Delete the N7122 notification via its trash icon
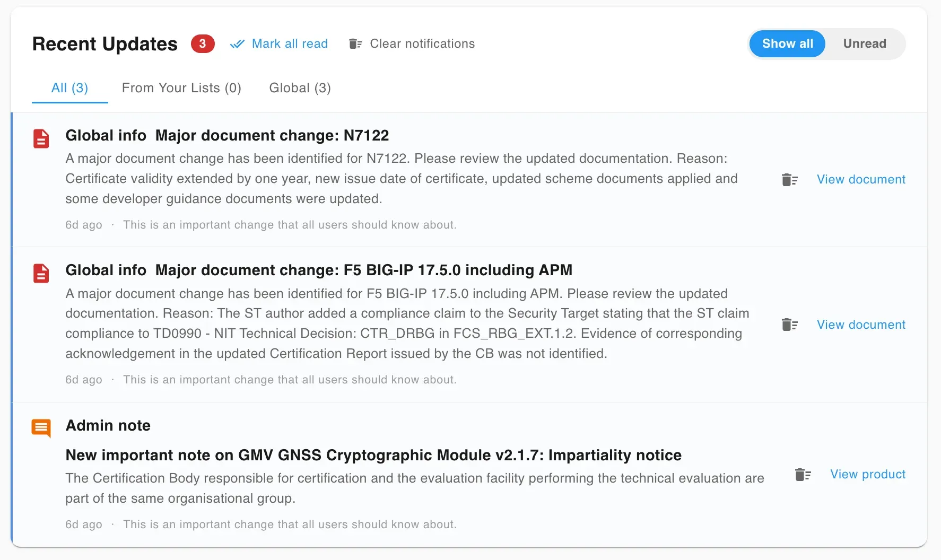941x560 pixels. (790, 179)
